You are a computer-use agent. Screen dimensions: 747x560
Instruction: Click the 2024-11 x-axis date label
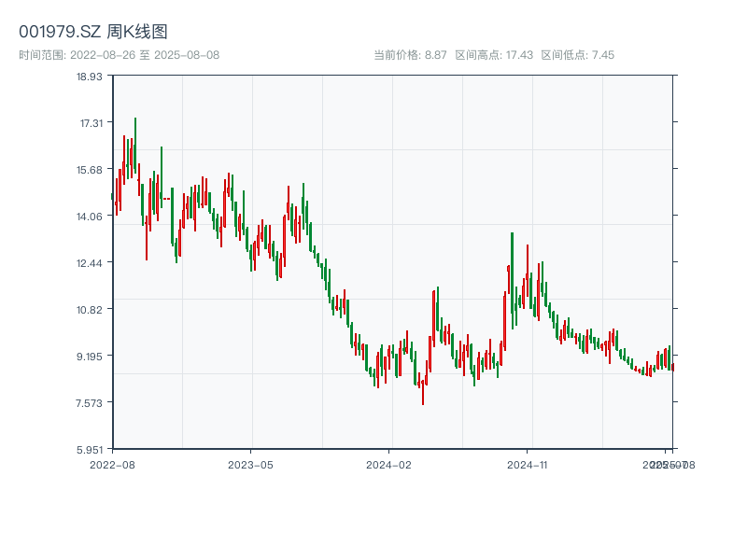click(528, 464)
